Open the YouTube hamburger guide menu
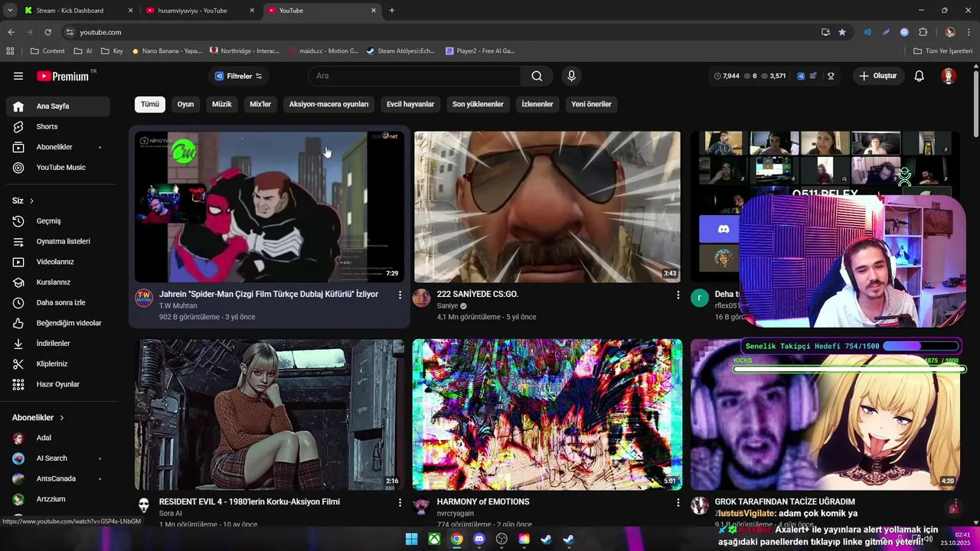This screenshot has width=980, height=551. pos(18,76)
